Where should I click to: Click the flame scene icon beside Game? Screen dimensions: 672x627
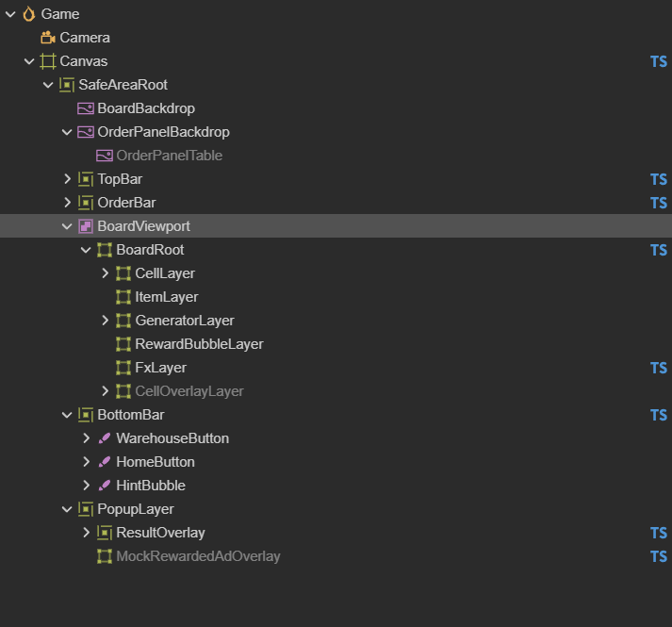pos(28,14)
